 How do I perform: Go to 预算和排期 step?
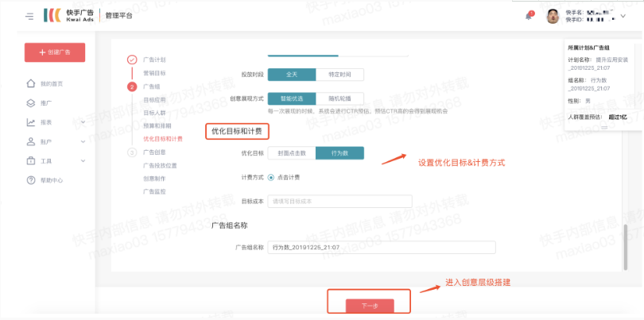(157, 125)
